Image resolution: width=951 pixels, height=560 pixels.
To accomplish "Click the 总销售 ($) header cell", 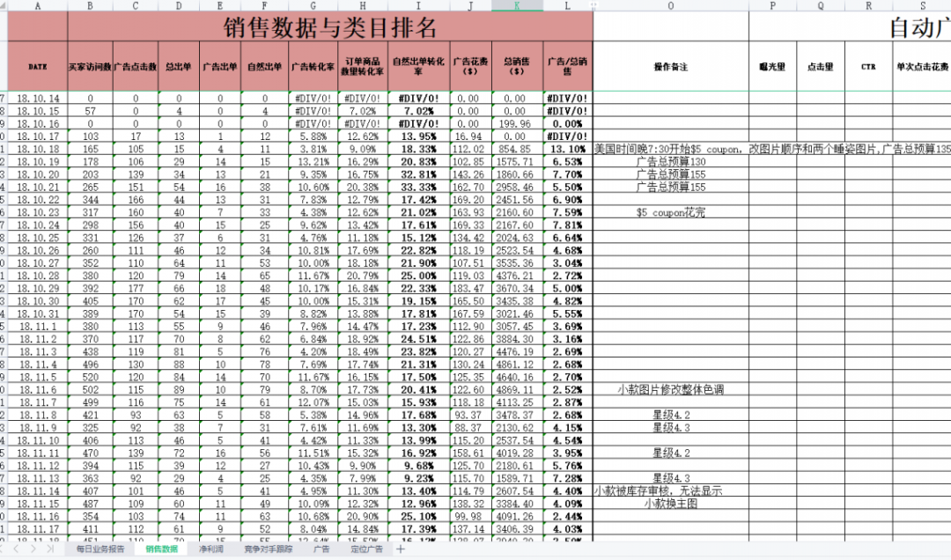I will [517, 66].
